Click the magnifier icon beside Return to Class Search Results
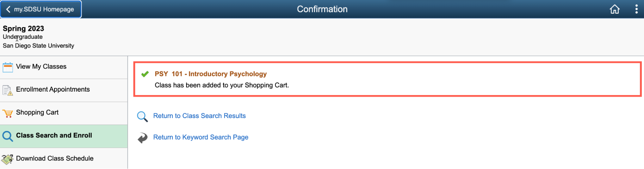This screenshot has height=169, width=644. (x=142, y=116)
